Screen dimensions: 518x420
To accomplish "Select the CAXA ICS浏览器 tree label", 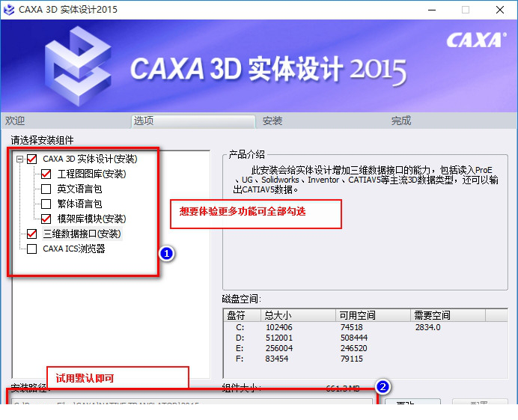I will click(74, 249).
